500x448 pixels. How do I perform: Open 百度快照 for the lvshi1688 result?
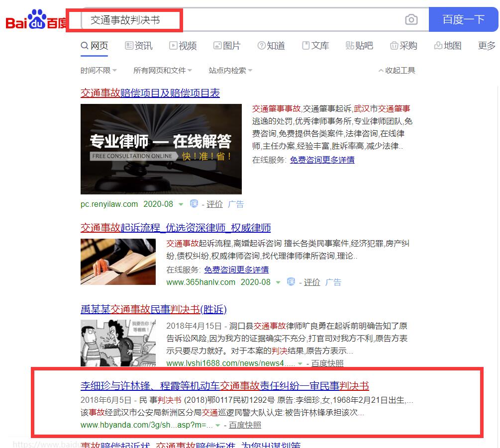click(327, 363)
